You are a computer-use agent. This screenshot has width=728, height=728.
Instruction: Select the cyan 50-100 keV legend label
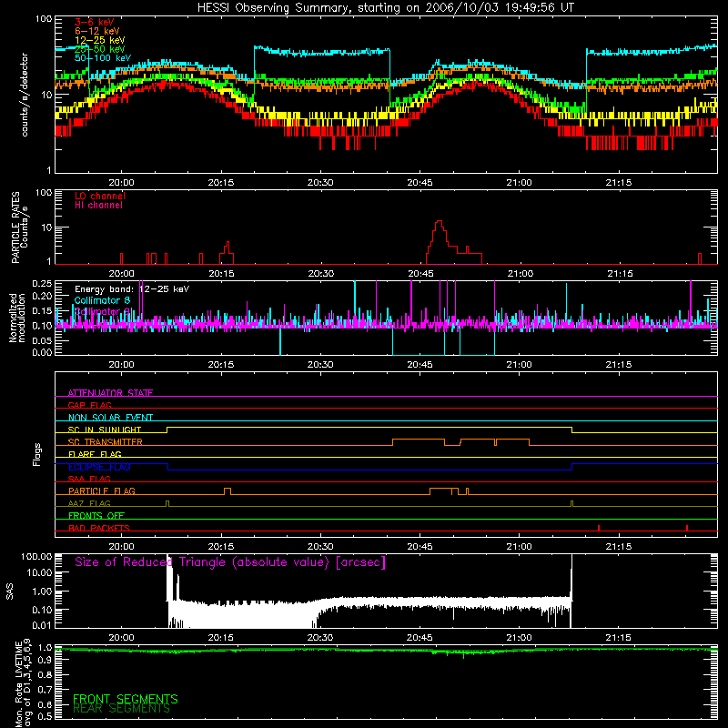tap(103, 58)
